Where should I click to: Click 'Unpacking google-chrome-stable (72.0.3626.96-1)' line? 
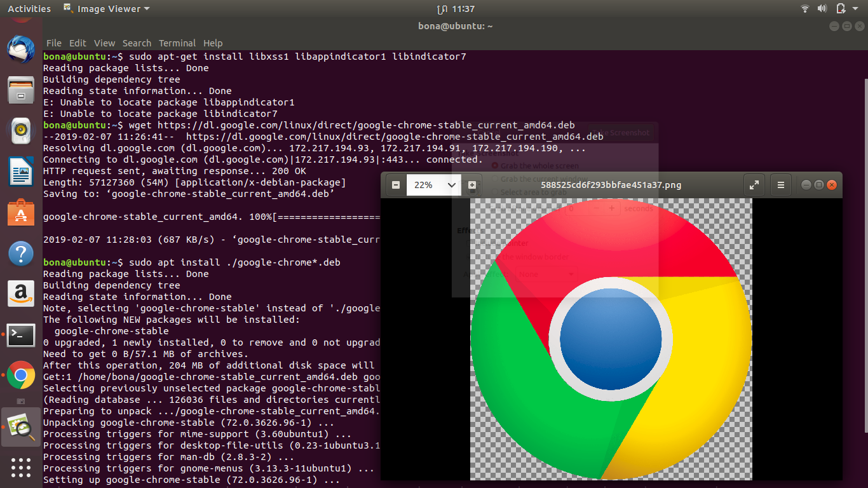[x=189, y=423]
